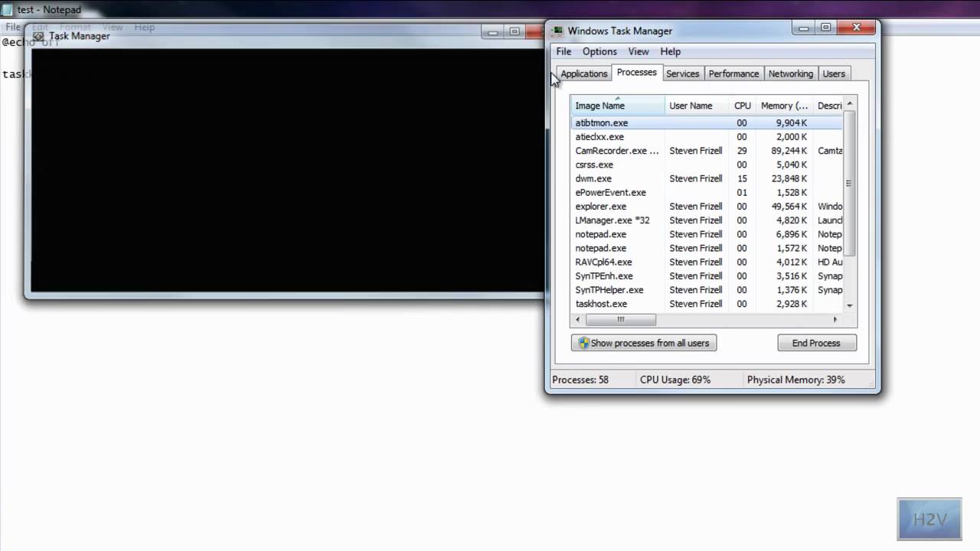Select the SynTPHelper.exe process
Viewport: 980px width, 551px height.
click(x=707, y=290)
